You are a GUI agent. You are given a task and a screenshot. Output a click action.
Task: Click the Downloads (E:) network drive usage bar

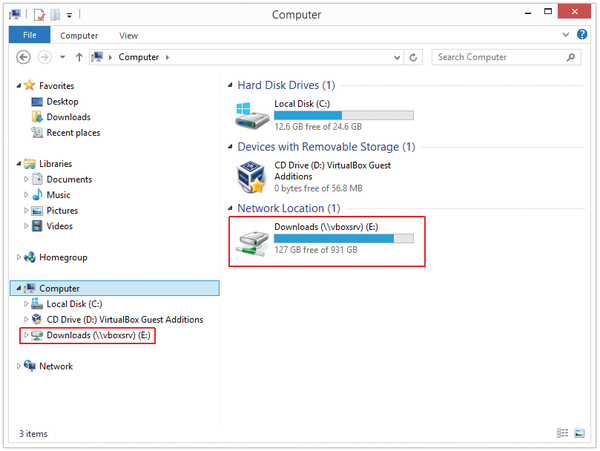344,239
